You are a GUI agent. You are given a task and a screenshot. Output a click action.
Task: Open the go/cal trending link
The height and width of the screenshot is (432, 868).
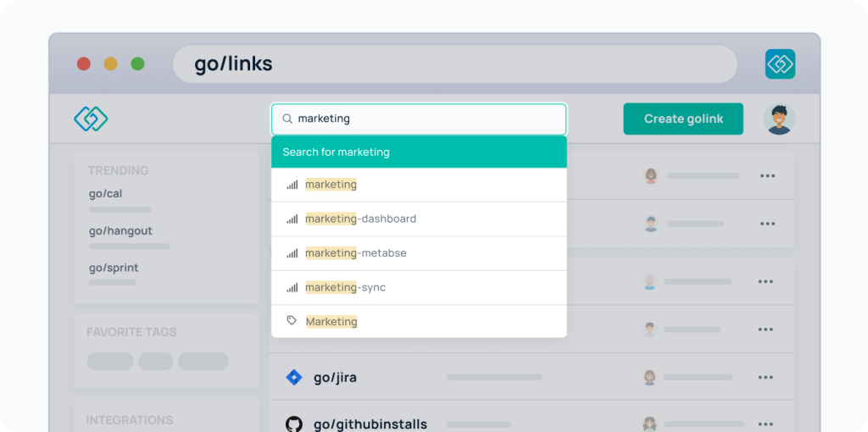(106, 194)
